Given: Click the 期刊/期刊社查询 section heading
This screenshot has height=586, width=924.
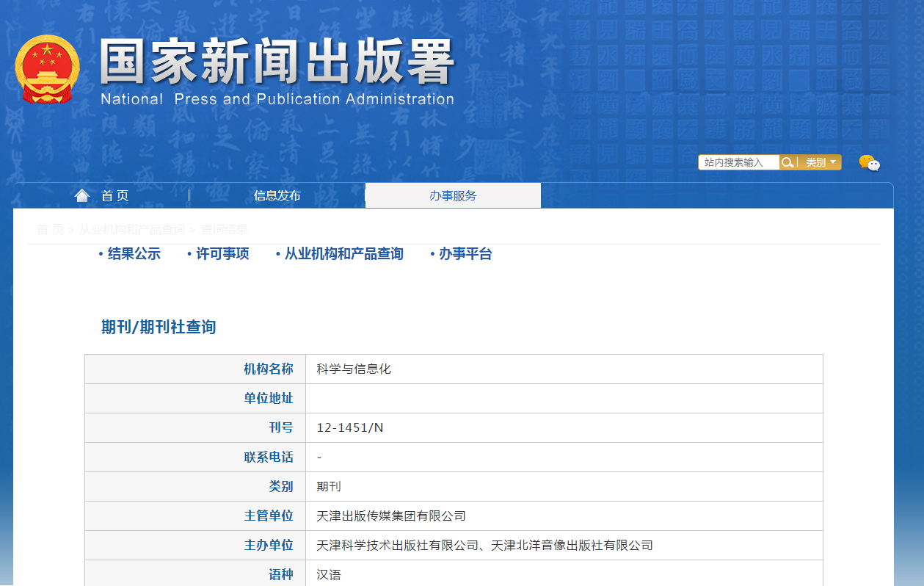Looking at the screenshot, I should pyautogui.click(x=159, y=327).
